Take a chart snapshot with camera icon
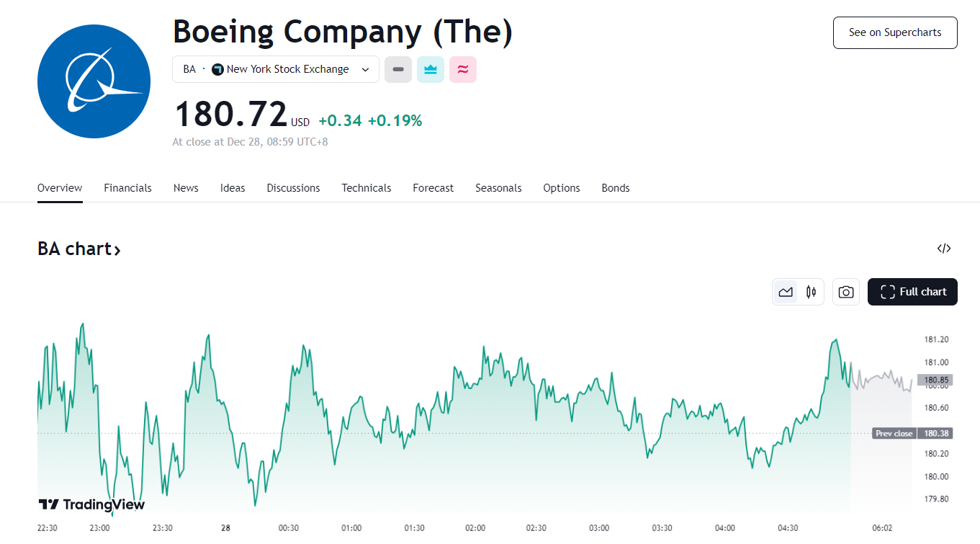 pyautogui.click(x=846, y=292)
